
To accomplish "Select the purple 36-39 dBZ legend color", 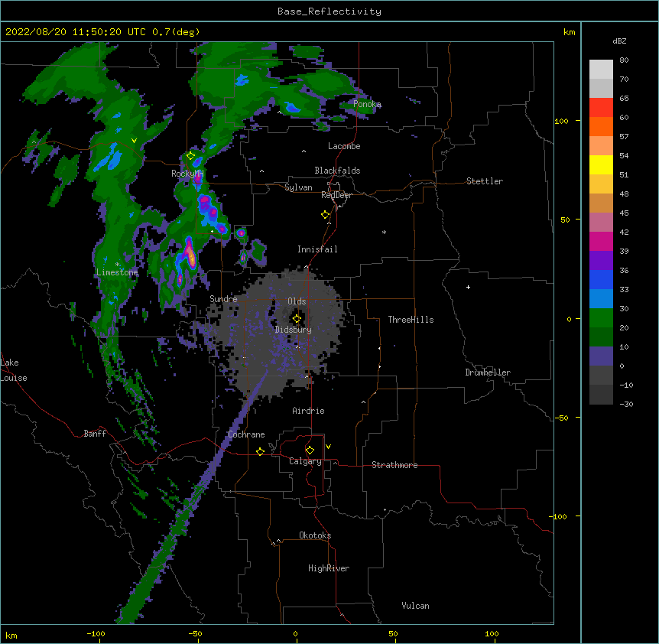I will click(x=601, y=261).
